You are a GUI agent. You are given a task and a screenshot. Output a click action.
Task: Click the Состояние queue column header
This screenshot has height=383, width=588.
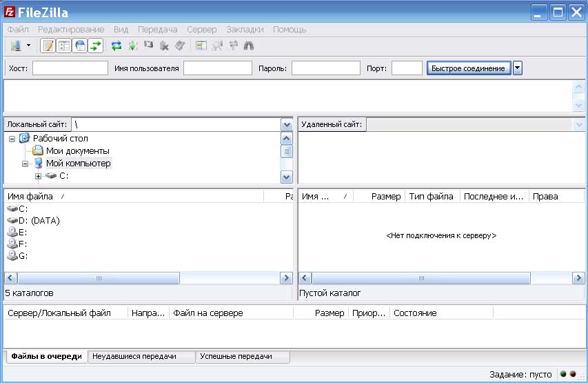click(x=441, y=313)
